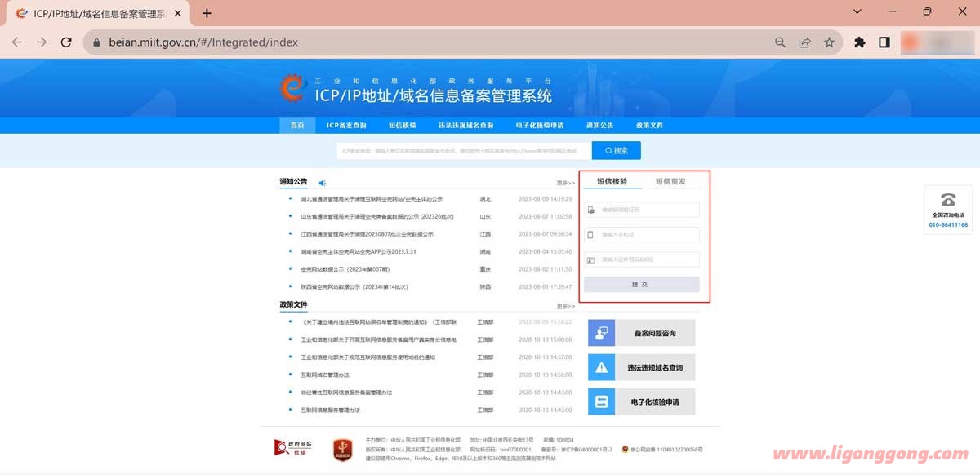
Task: Reload the page with the refresh icon
Action: [x=66, y=42]
